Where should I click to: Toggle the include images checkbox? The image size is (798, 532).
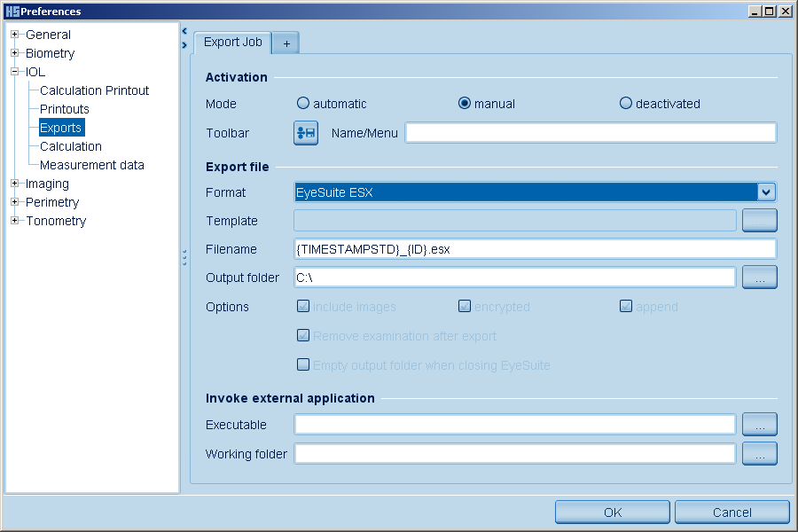click(303, 307)
